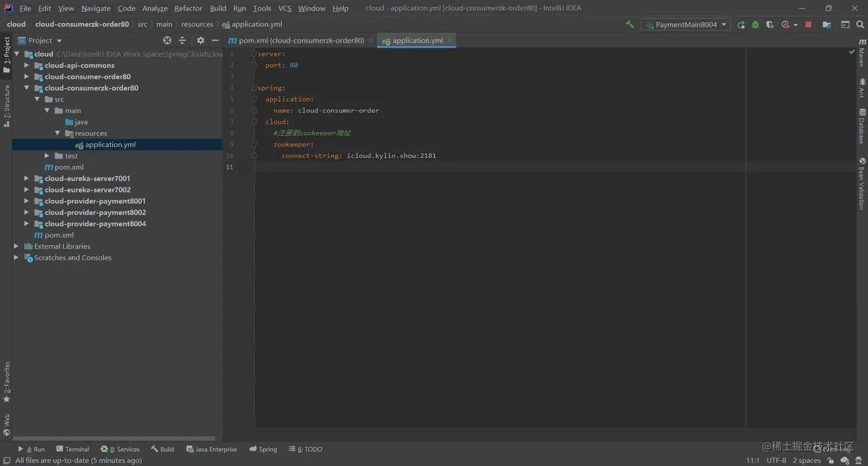Open the Run tool window button
This screenshot has width=868, height=466.
click(x=31, y=449)
